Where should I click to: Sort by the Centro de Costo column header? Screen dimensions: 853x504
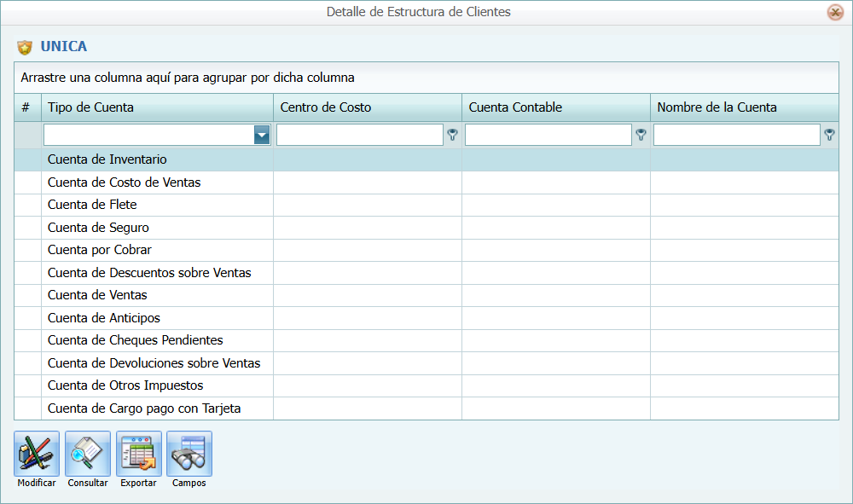(367, 107)
